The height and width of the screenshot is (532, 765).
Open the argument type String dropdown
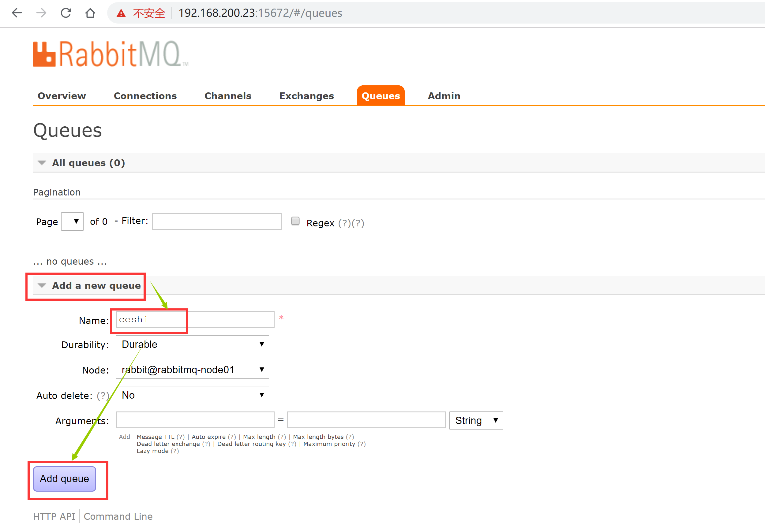click(x=476, y=420)
